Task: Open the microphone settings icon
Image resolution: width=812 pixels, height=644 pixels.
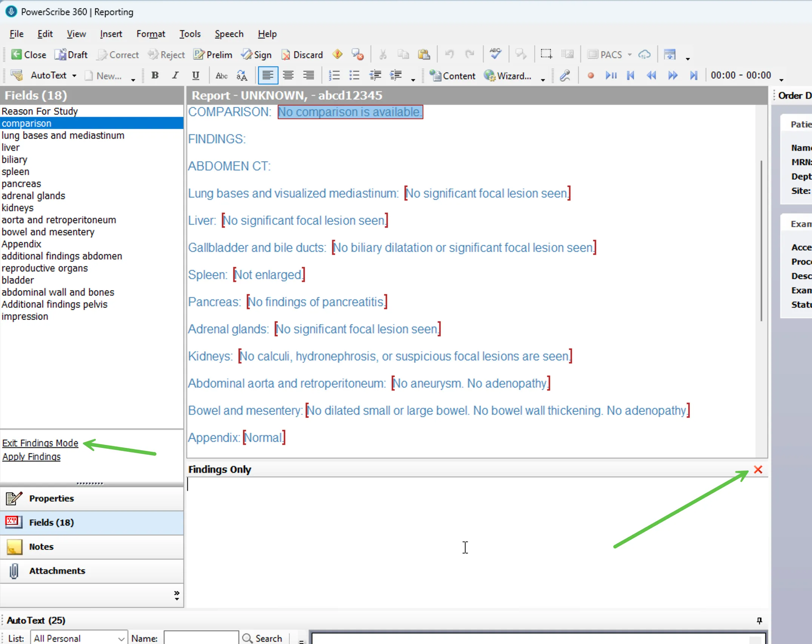Action: (x=565, y=75)
